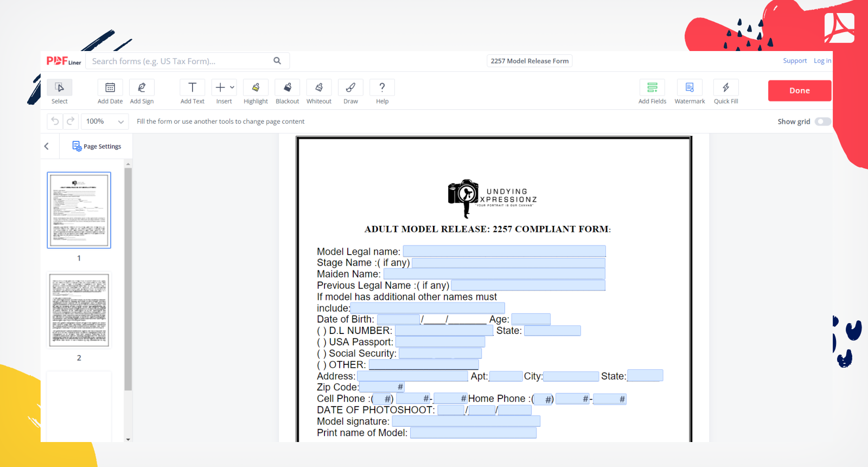
Task: Open the Help menu
Action: [382, 88]
